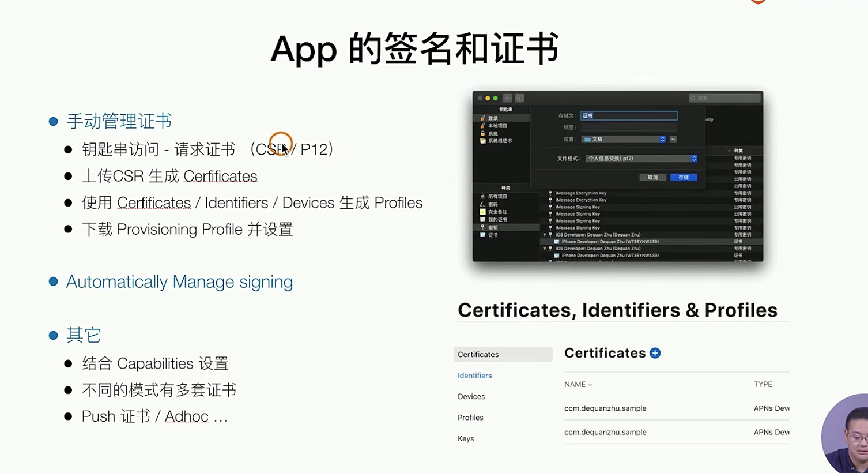Sort certificates by the NAME column

(578, 384)
